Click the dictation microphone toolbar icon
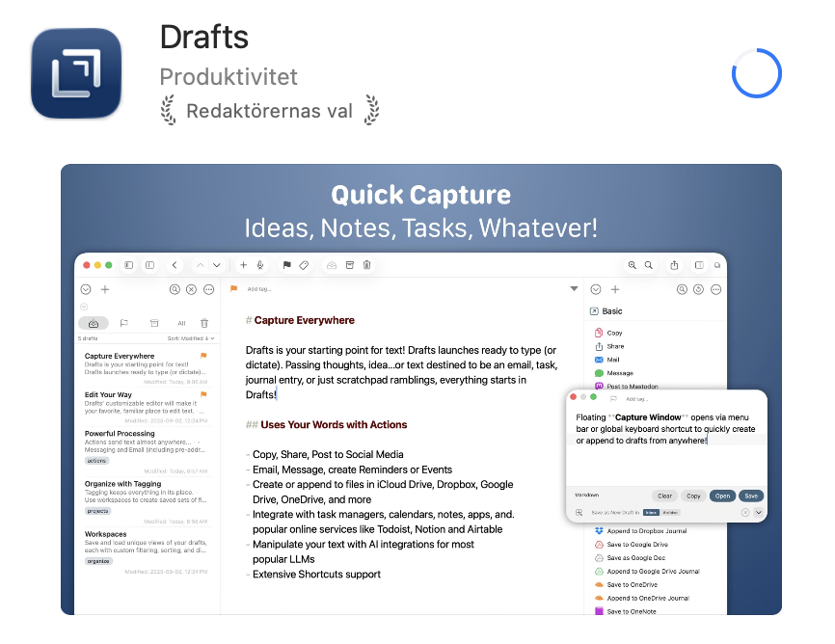The width and height of the screenshot is (835, 644). coord(260,265)
